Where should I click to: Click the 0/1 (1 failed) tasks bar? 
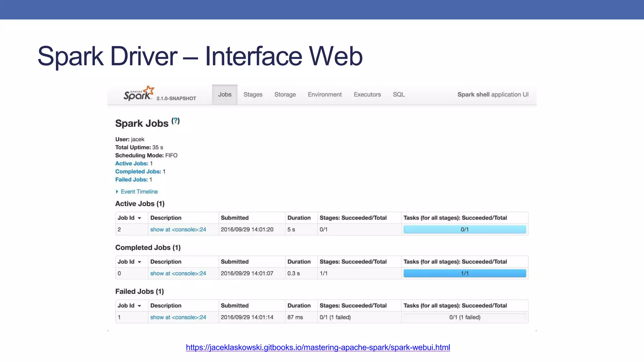pyautogui.click(x=465, y=317)
